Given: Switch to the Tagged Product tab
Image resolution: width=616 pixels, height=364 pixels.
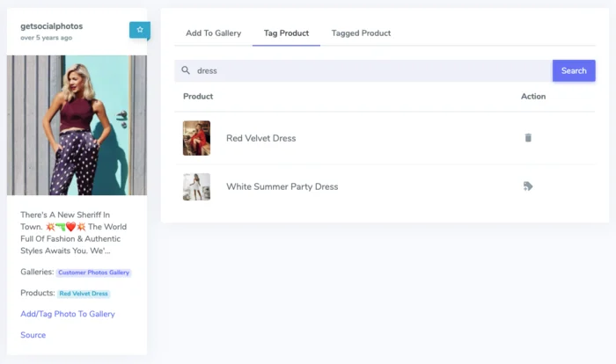Looking at the screenshot, I should [x=361, y=33].
